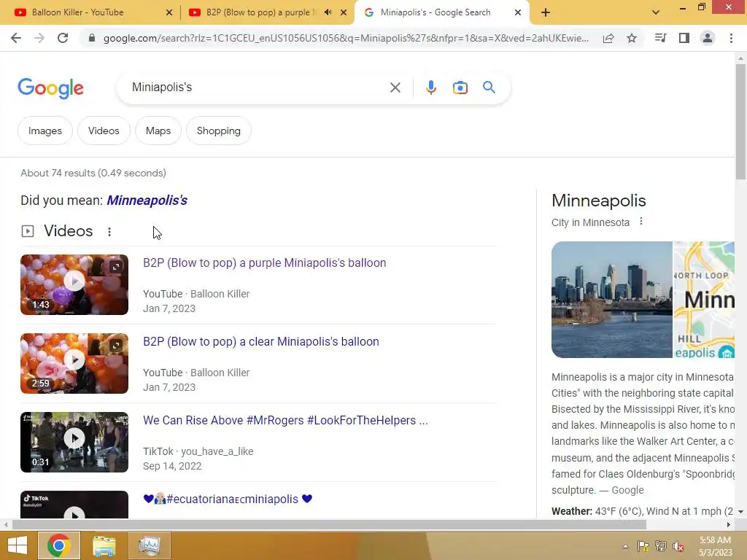Open the media control icon in toolbar

point(661,38)
